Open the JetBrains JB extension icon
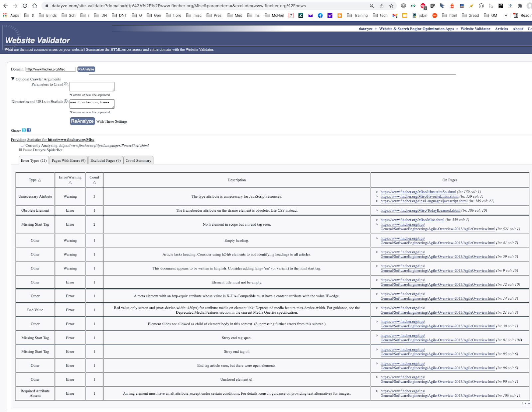532x412 pixels. click(501, 6)
